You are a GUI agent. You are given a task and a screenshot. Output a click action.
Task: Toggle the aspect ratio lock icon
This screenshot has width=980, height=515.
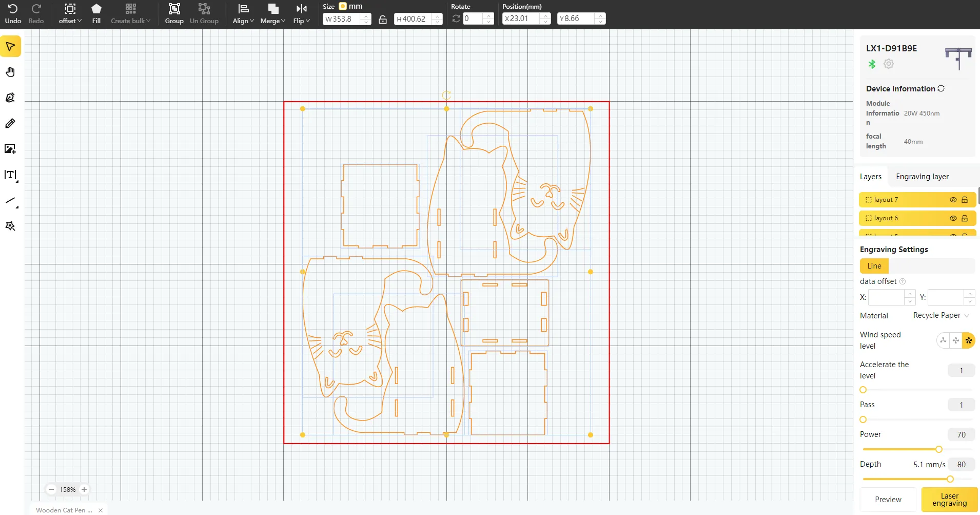(x=383, y=20)
